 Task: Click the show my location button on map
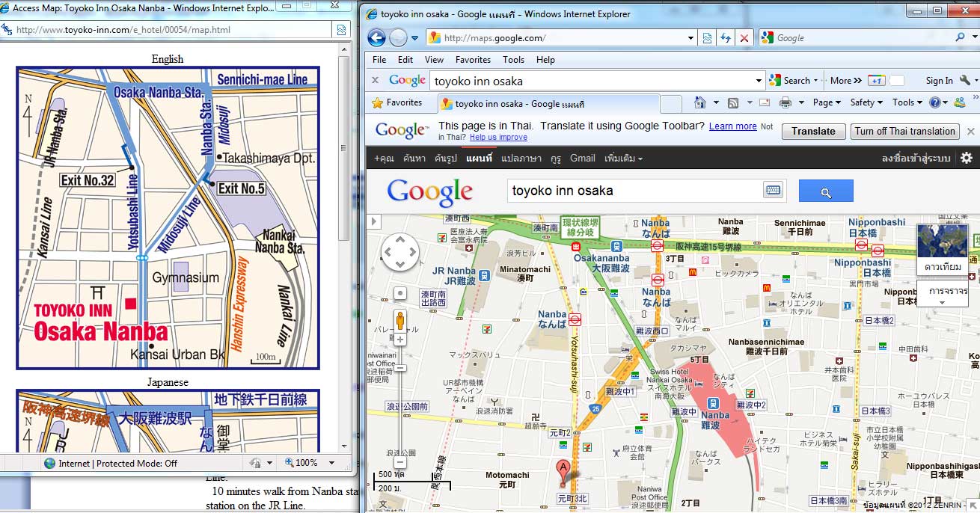coord(401,293)
